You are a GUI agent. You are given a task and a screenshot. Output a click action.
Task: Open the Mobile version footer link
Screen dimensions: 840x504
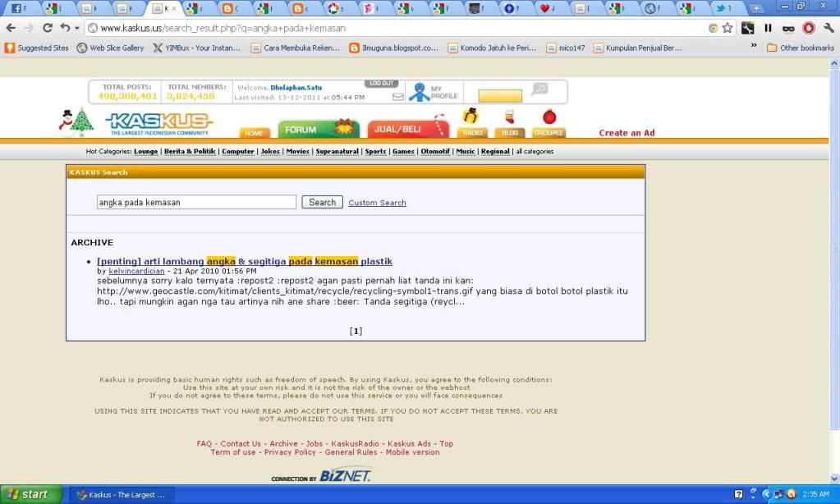point(412,452)
